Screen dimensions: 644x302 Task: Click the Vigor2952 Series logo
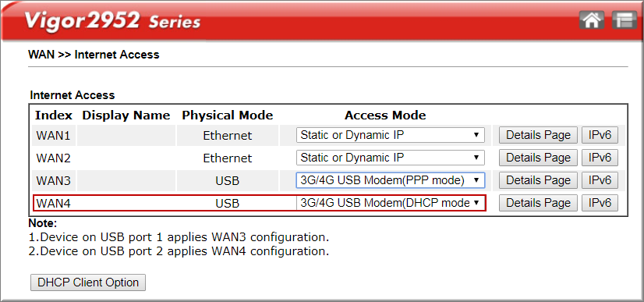(112, 21)
